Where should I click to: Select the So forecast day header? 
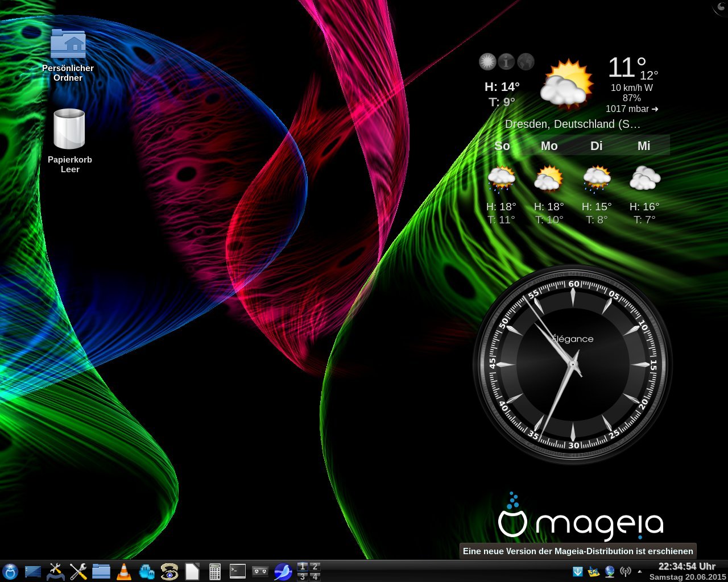(502, 146)
